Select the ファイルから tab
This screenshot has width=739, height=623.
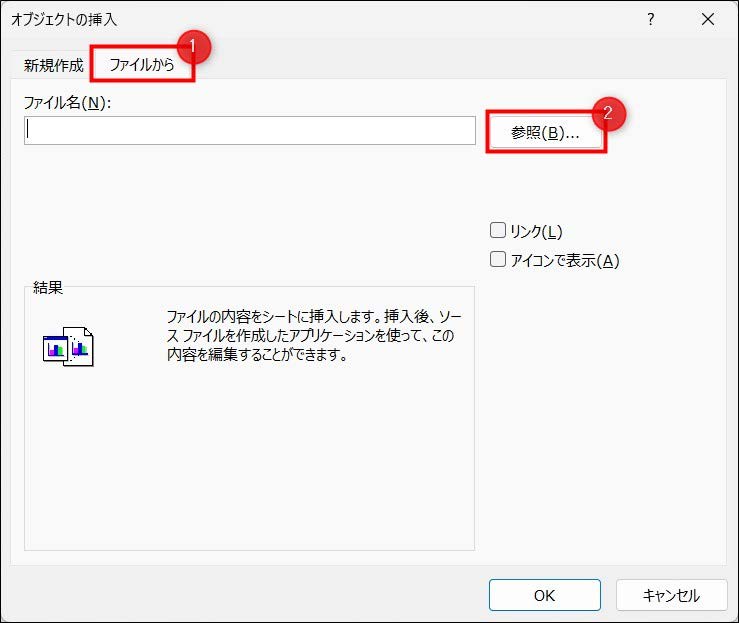coord(141,66)
